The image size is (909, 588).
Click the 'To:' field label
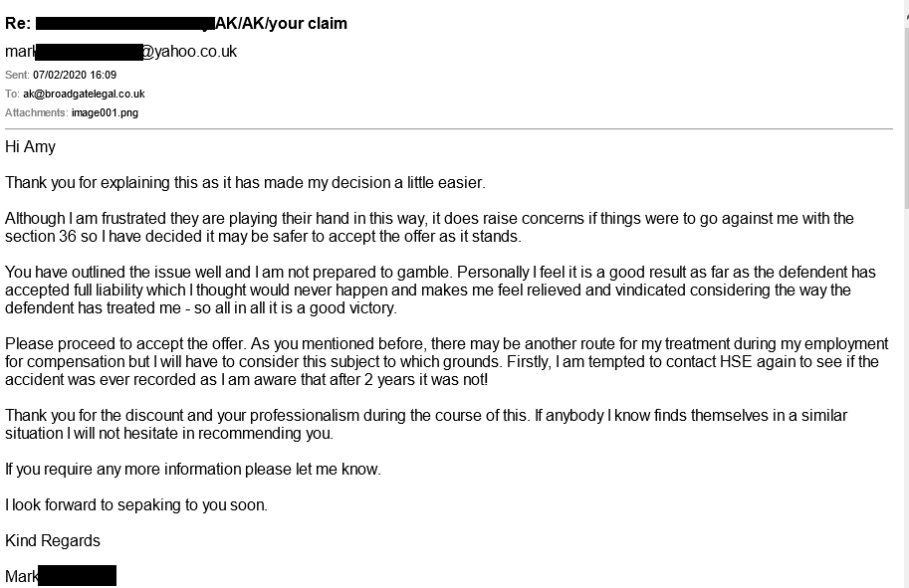[x=12, y=94]
